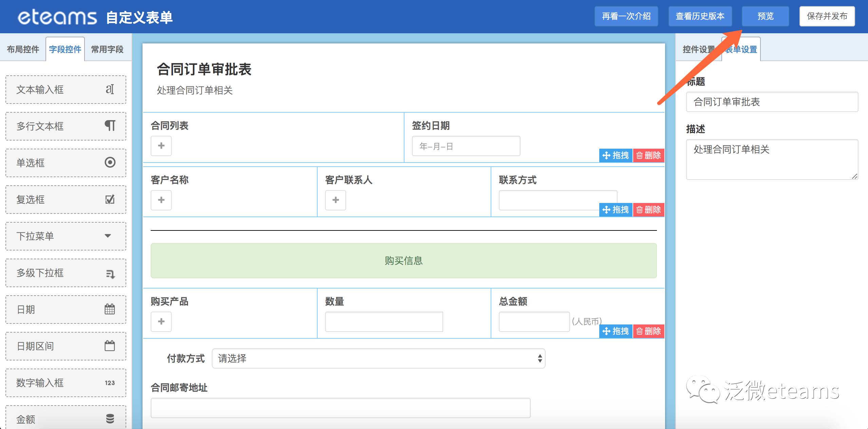
Task: Click the 保存并发布 button
Action: tap(827, 16)
